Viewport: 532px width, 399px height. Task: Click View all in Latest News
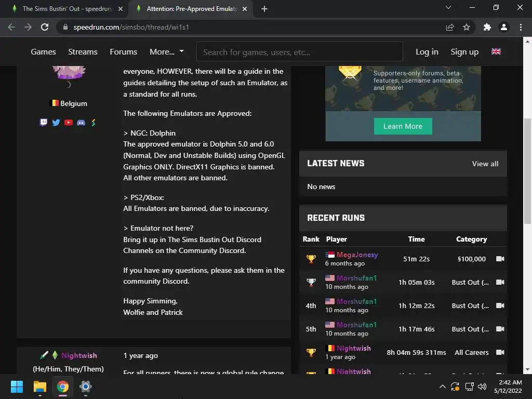click(485, 164)
